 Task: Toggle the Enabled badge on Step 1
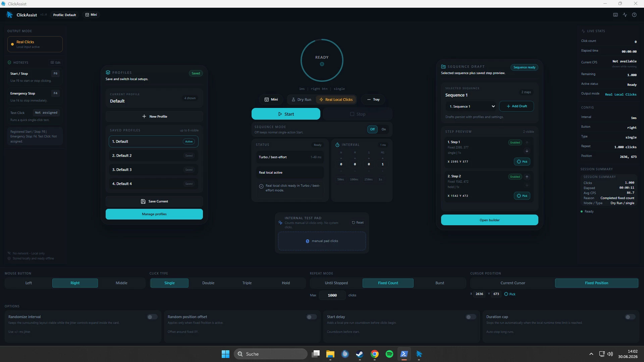tap(515, 142)
